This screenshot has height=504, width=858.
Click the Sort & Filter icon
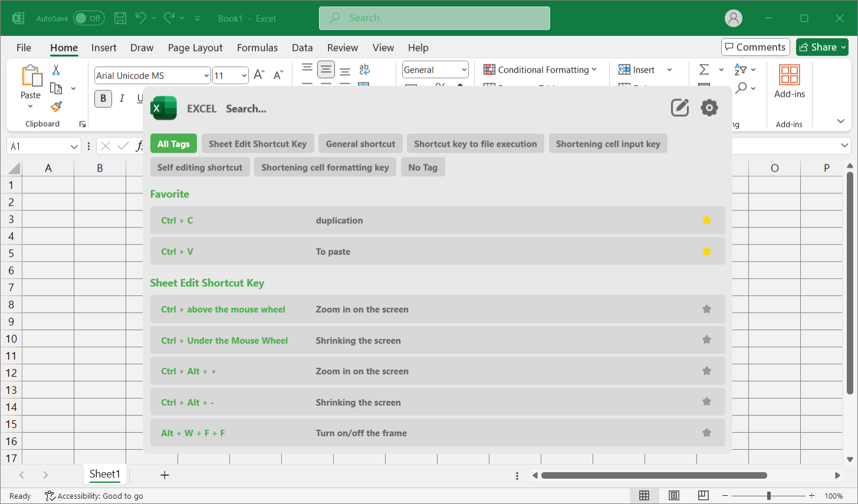point(741,70)
